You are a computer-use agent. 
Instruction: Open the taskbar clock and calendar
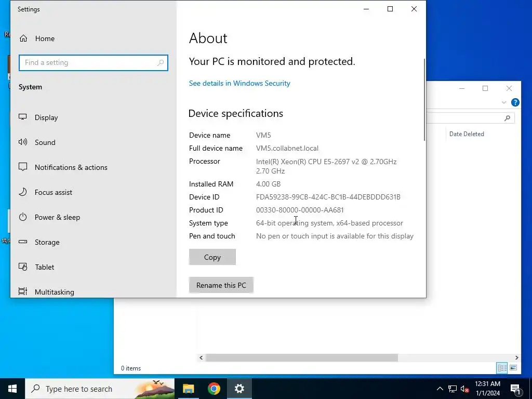tap(487, 389)
